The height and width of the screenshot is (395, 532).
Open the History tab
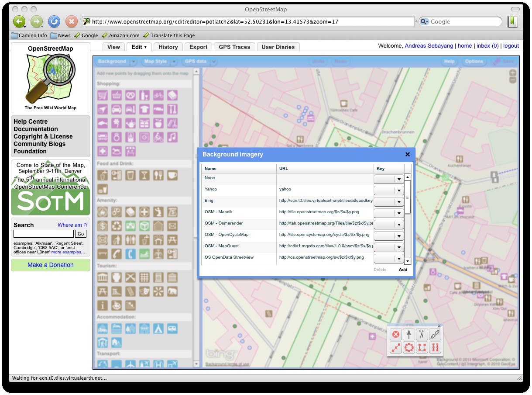[x=168, y=47]
